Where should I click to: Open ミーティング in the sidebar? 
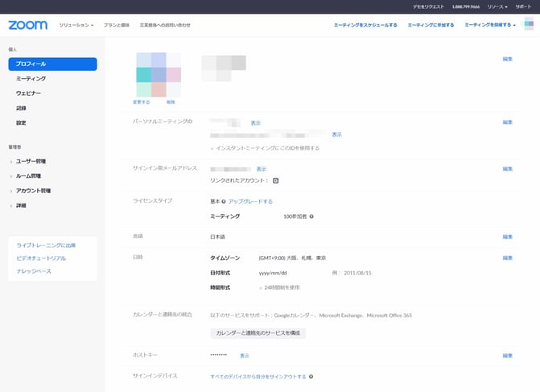pos(31,79)
